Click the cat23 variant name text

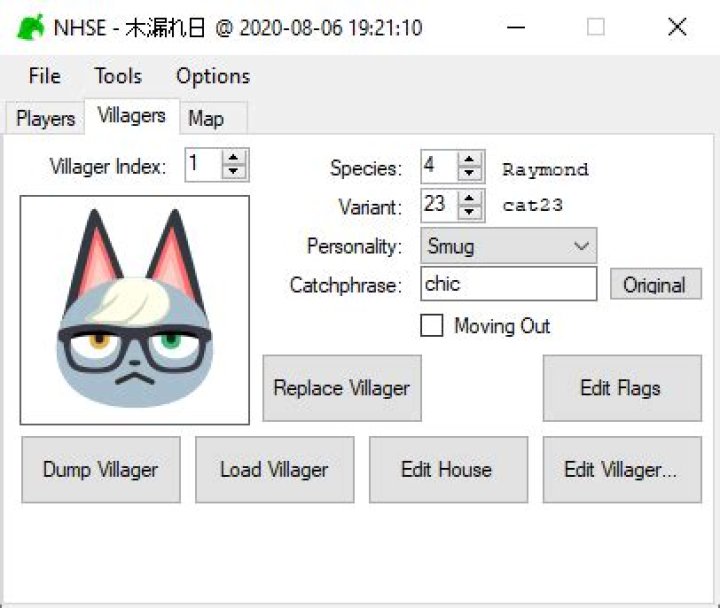pyautogui.click(x=533, y=205)
